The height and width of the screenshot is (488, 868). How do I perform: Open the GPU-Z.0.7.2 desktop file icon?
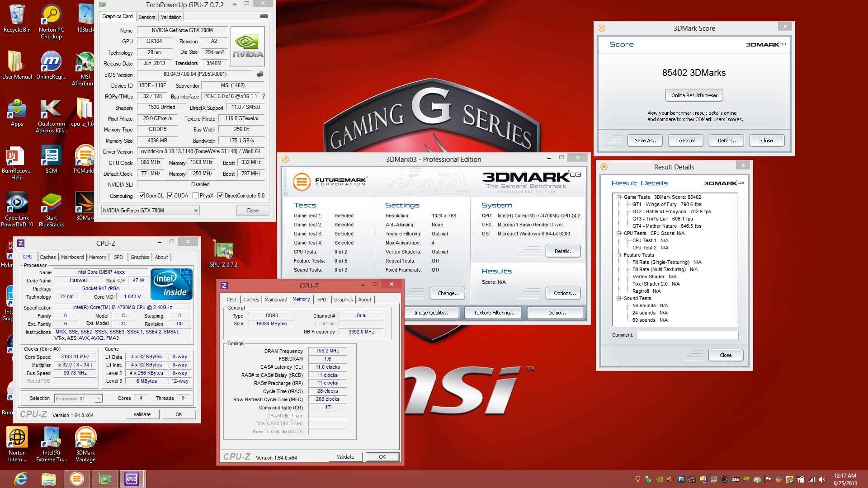coord(223,253)
